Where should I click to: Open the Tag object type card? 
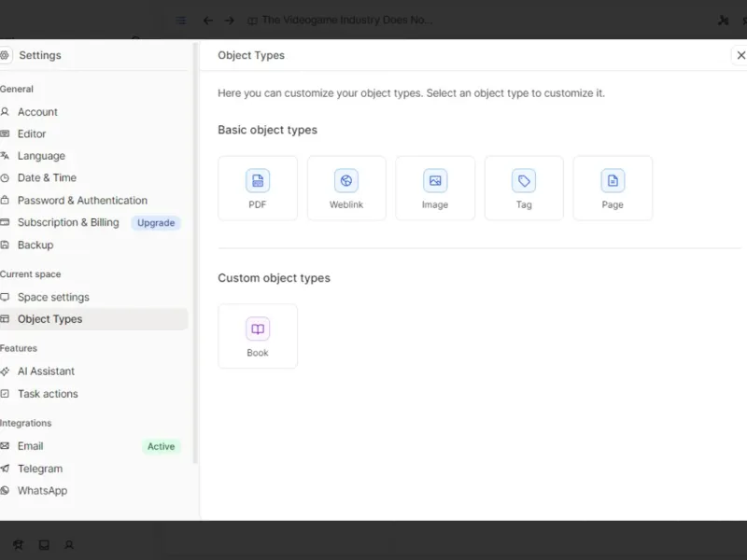pyautogui.click(x=524, y=189)
